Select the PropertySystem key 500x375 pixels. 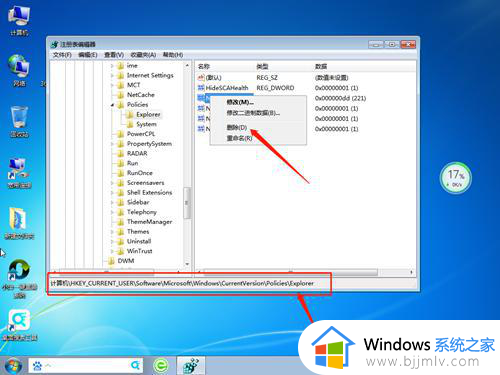[149, 144]
